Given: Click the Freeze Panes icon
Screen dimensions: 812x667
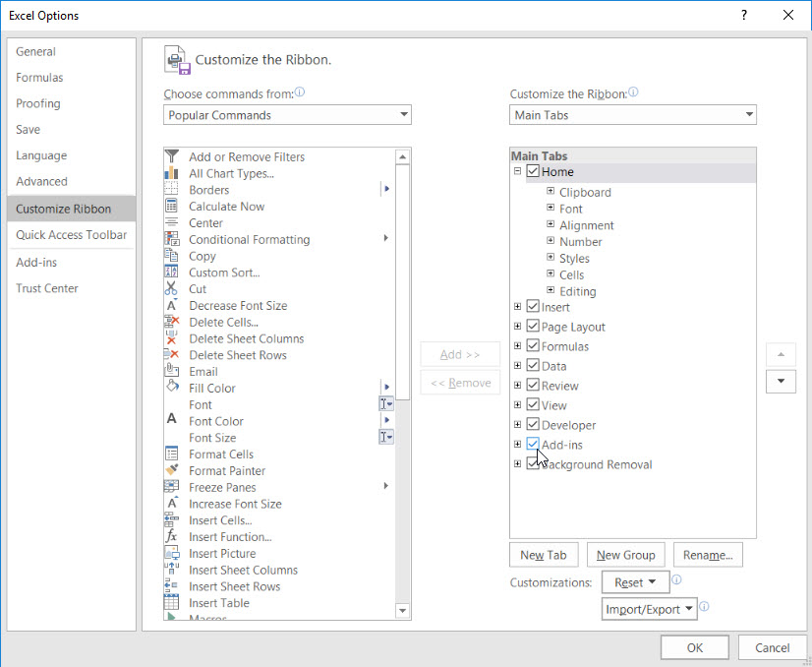Looking at the screenshot, I should [171, 487].
